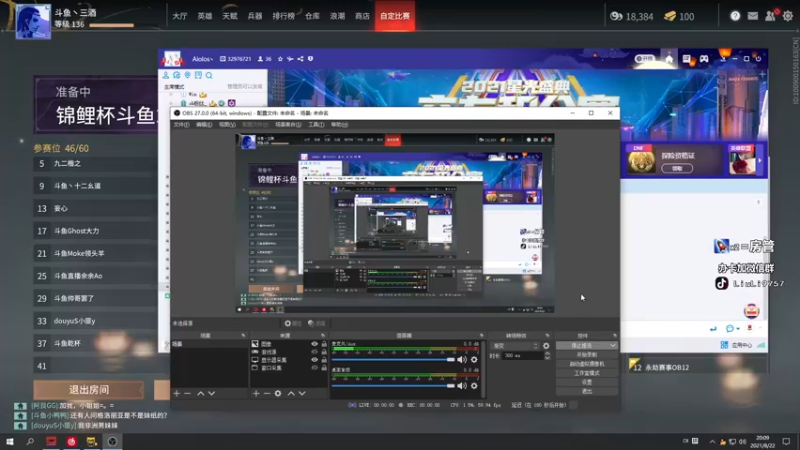Click the search icon in the channel sidebar
Image resolution: width=800 pixels, height=450 pixels.
209,75
